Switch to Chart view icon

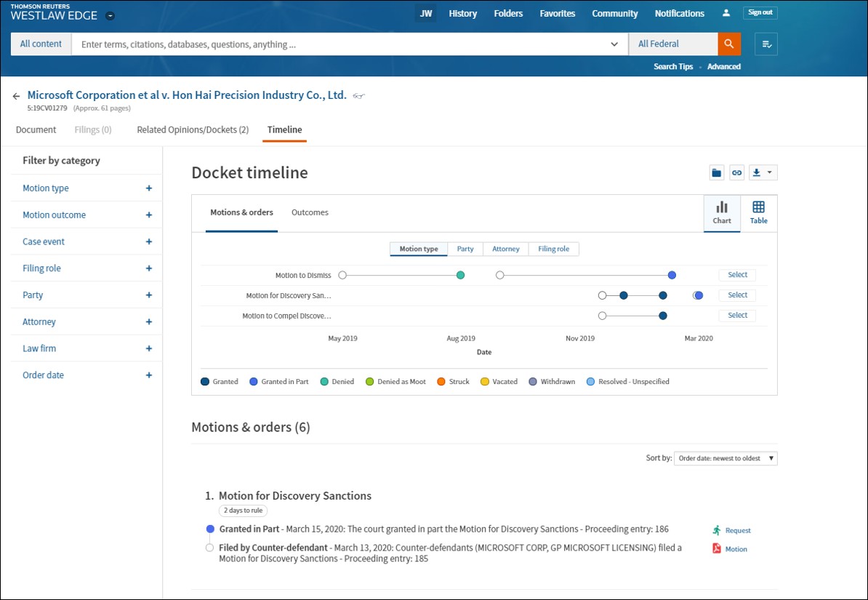(x=722, y=213)
